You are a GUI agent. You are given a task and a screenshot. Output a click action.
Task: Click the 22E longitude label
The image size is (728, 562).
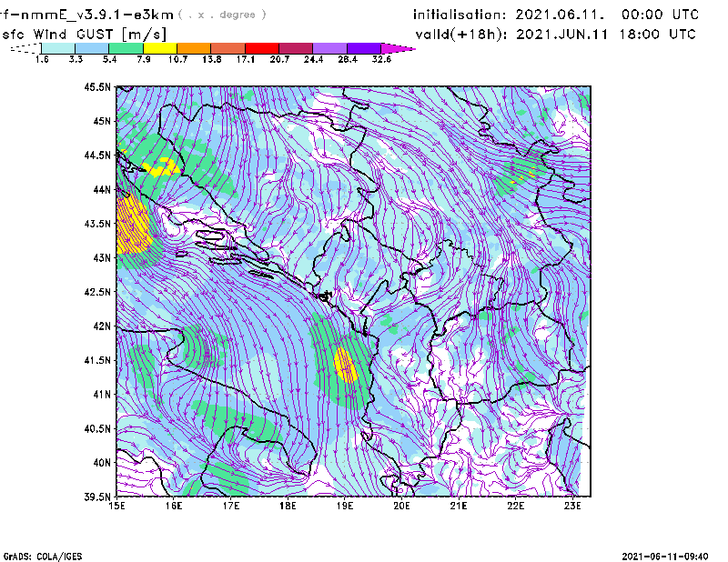coord(516,506)
